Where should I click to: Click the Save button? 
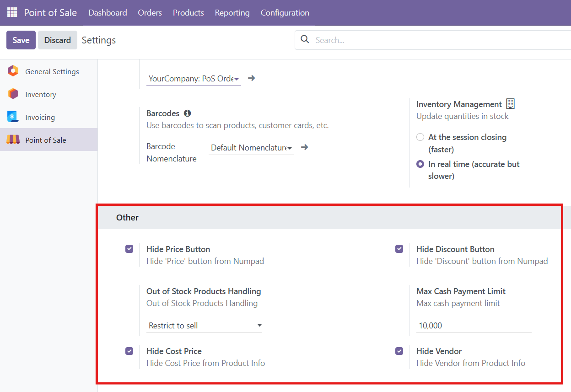21,40
